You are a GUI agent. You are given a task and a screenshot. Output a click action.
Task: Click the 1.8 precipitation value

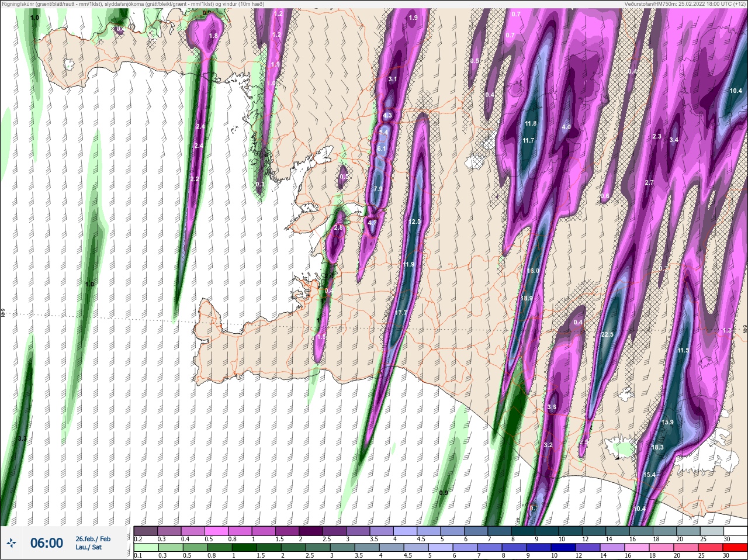pos(213,36)
